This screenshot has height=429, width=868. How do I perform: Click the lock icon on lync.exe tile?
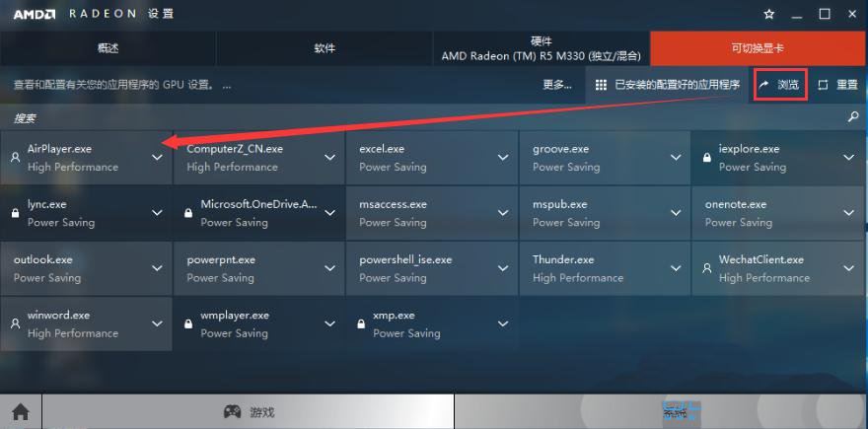tap(16, 213)
